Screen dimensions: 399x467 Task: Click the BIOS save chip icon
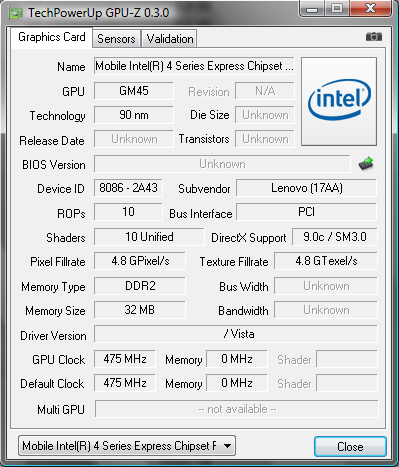tap(366, 164)
